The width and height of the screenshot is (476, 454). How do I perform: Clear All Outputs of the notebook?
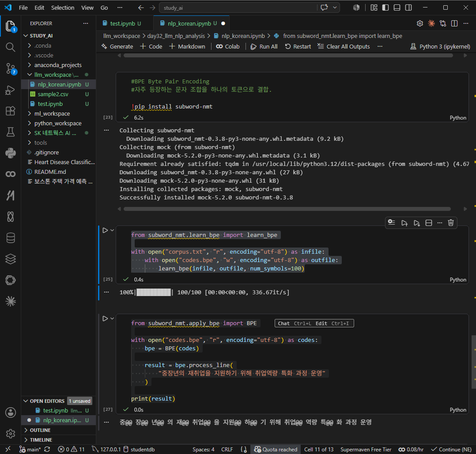(x=344, y=46)
